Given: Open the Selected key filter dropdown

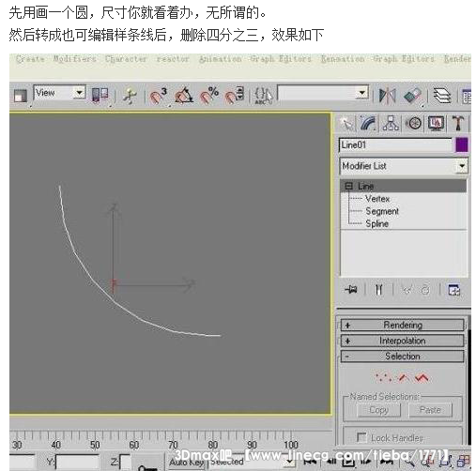Looking at the screenshot, I should (253, 463).
